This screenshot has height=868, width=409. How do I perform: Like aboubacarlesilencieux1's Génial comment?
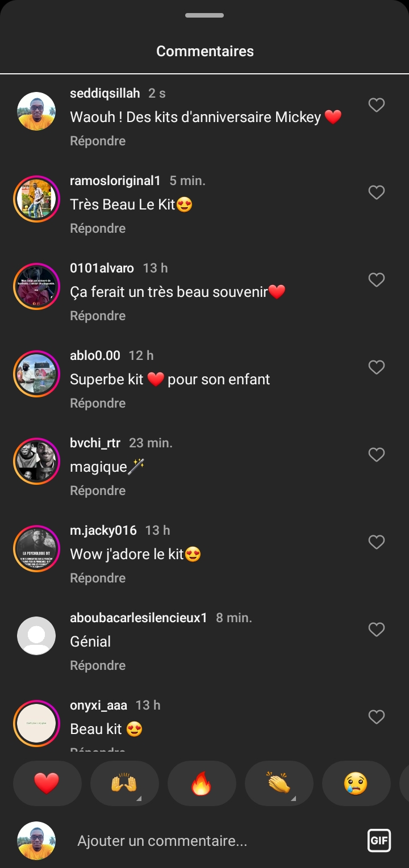coord(377,630)
